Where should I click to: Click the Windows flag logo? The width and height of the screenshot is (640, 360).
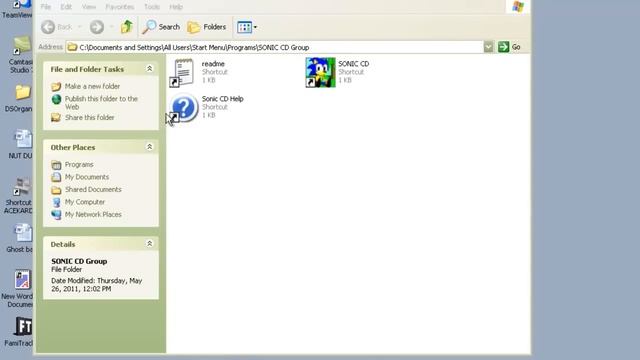point(518,7)
